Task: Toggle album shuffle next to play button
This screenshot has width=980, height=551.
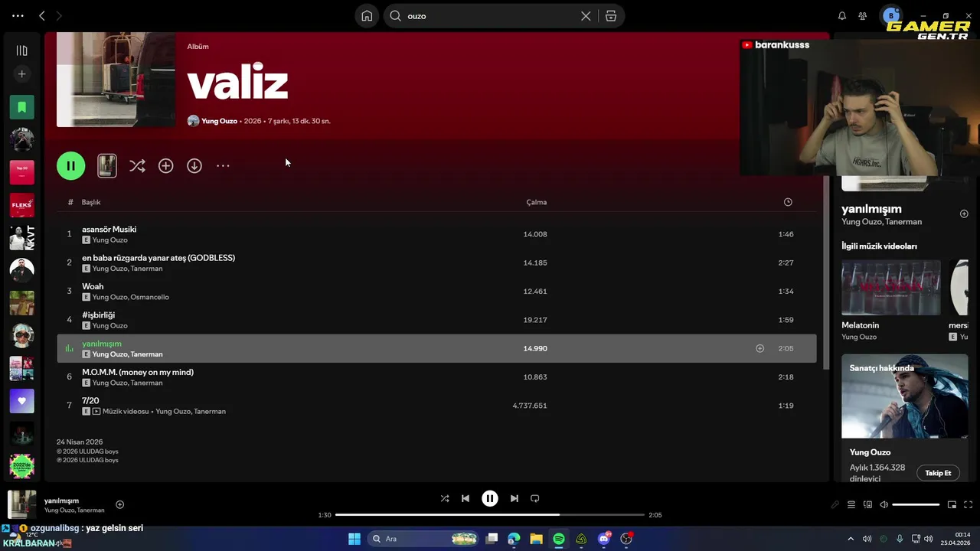Action: tap(137, 165)
